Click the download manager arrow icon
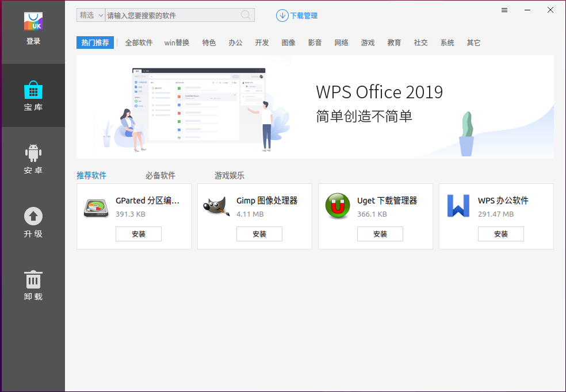 coord(282,16)
